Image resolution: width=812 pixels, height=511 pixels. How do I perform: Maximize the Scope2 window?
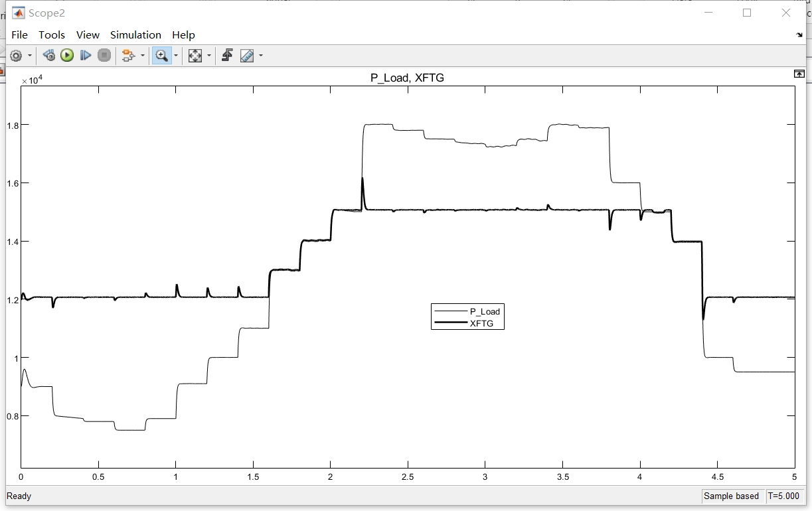[x=747, y=13]
